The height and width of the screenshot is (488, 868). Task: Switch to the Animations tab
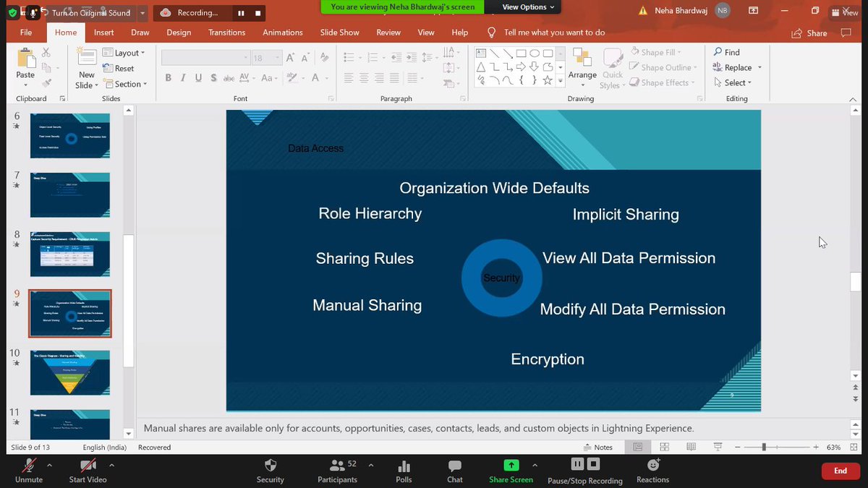(x=283, y=33)
